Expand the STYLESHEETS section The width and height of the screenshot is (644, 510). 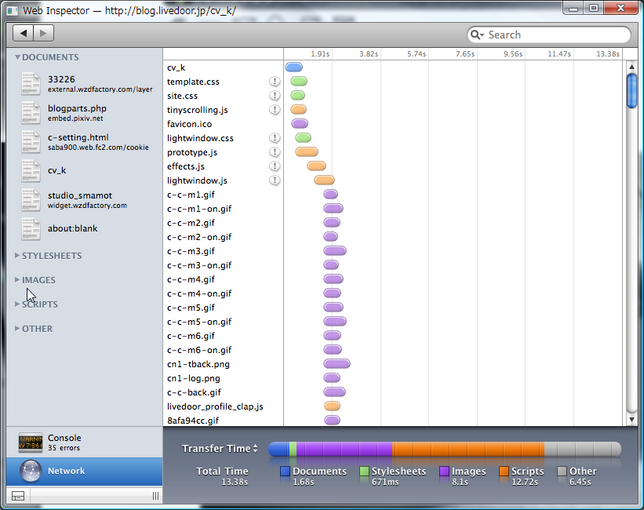point(17,255)
